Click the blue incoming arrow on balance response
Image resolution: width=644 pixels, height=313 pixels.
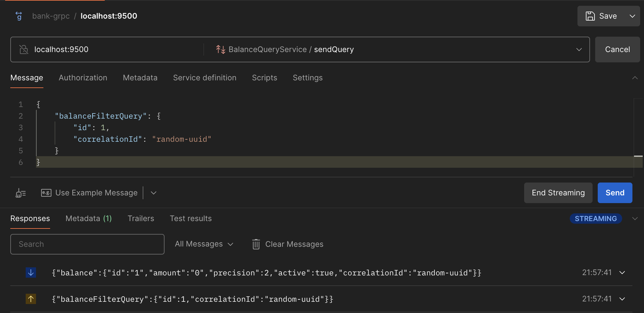[31, 273]
